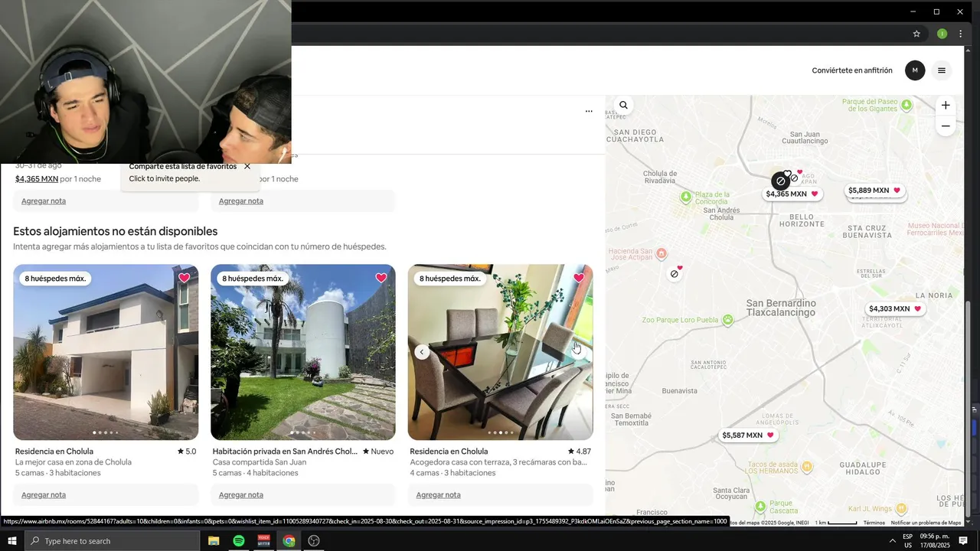Open Windows Start menu
The height and width of the screenshot is (551, 980).
tap(12, 541)
